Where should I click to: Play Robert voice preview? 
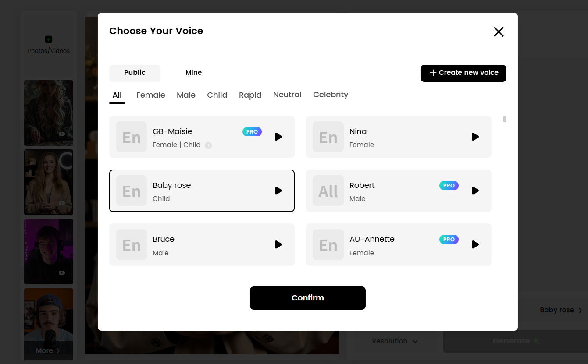[x=475, y=191]
